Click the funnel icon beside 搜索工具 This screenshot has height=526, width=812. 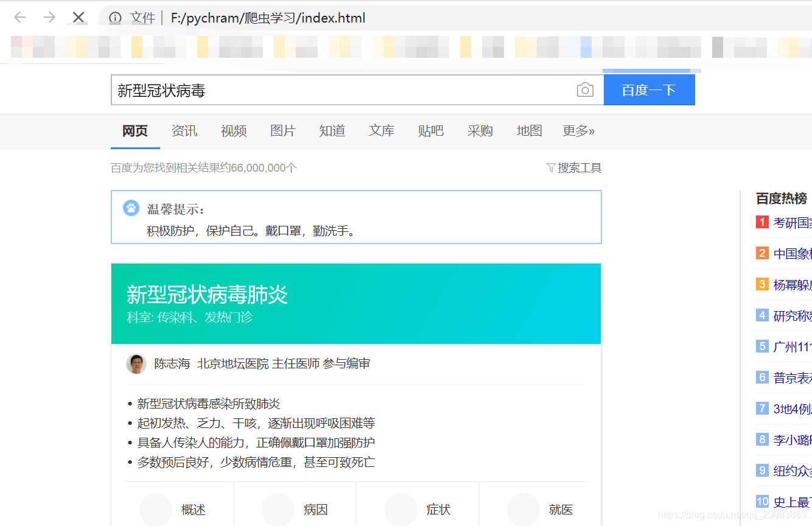(551, 168)
